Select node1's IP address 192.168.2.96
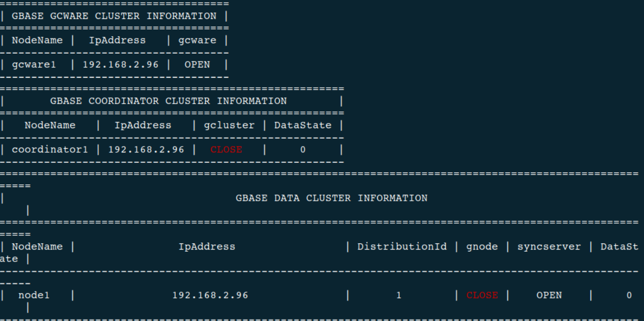Viewport: 644px width, 321px height. 210,295
